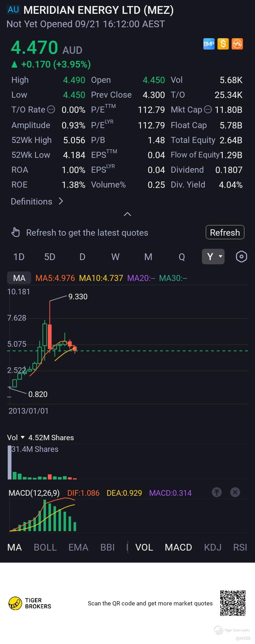Toggle the RSI sub-indicator
The image size is (255, 644).
tap(240, 547)
